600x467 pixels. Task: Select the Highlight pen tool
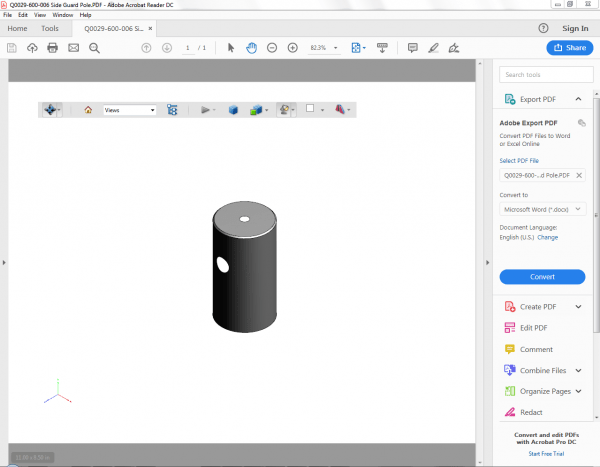coord(433,48)
